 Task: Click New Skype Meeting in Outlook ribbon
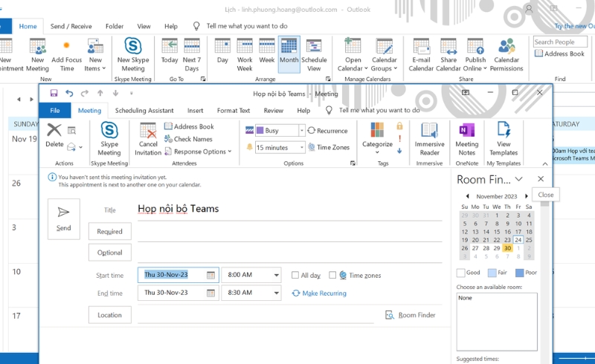(133, 55)
